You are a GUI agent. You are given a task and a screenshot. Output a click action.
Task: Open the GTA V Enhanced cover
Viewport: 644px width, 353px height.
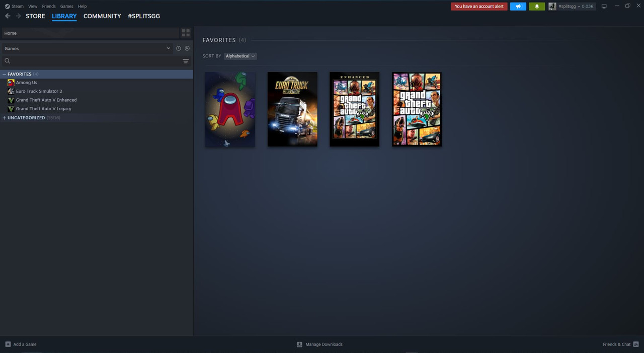355,109
